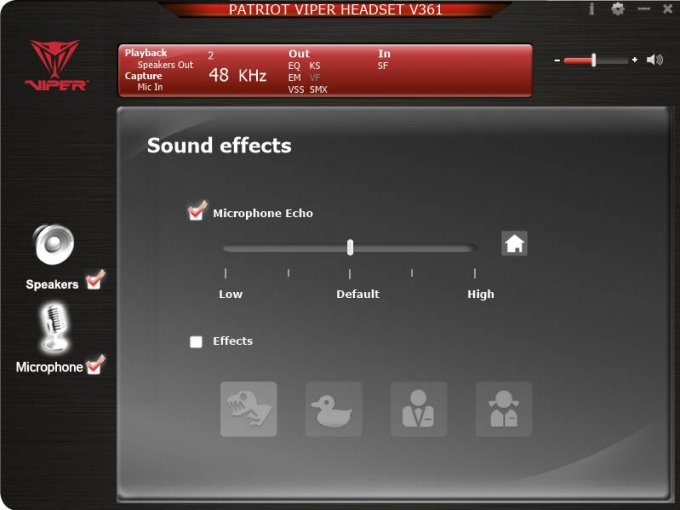Image resolution: width=680 pixels, height=510 pixels.
Task: Click the Playback label in status panel
Action: 146,53
